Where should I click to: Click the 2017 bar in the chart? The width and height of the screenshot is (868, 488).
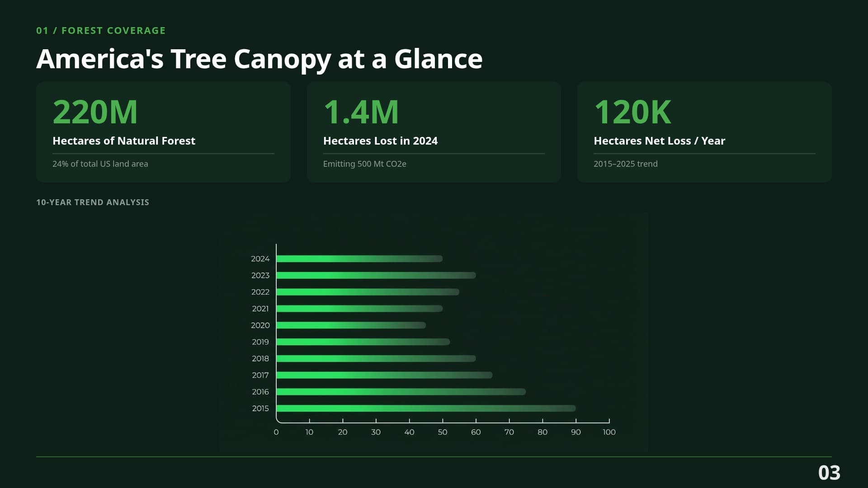tap(384, 375)
